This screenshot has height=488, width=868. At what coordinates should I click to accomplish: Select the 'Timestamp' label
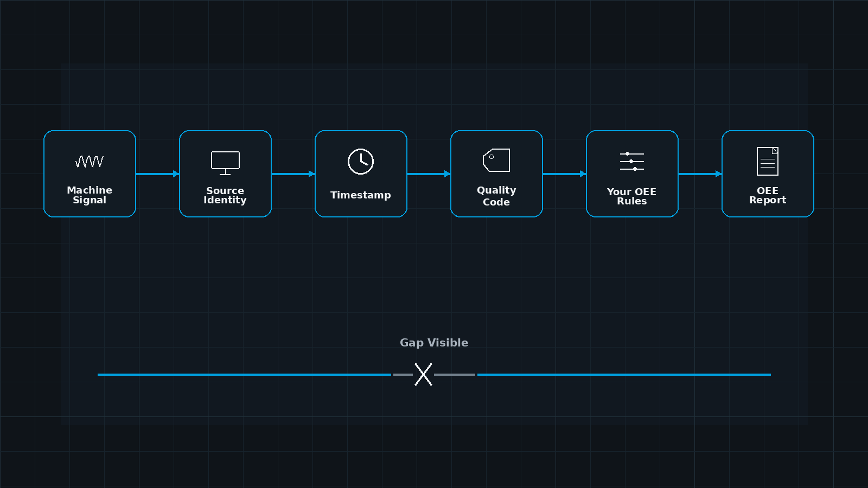tap(361, 195)
